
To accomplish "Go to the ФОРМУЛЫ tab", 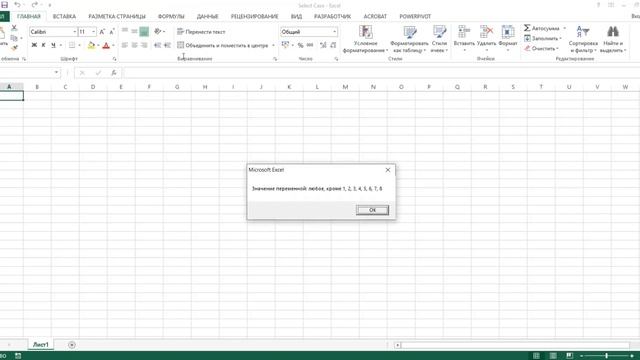I will (x=171, y=16).
